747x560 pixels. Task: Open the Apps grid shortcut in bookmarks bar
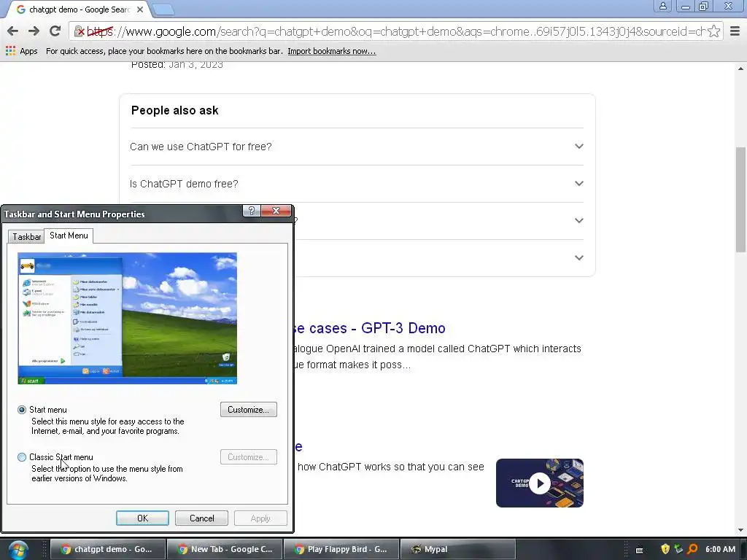(21, 51)
